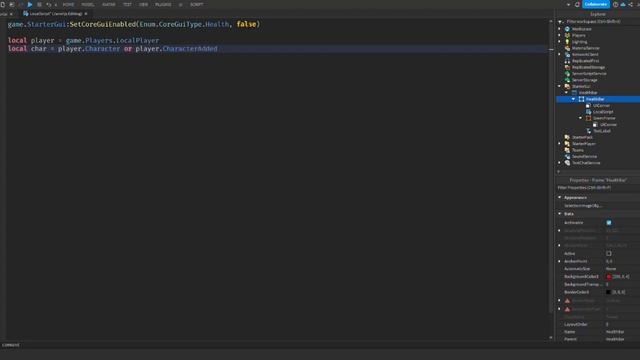Open the PLUGINS ribbon tab
Image resolution: width=640 pixels, height=360 pixels.
163,4
